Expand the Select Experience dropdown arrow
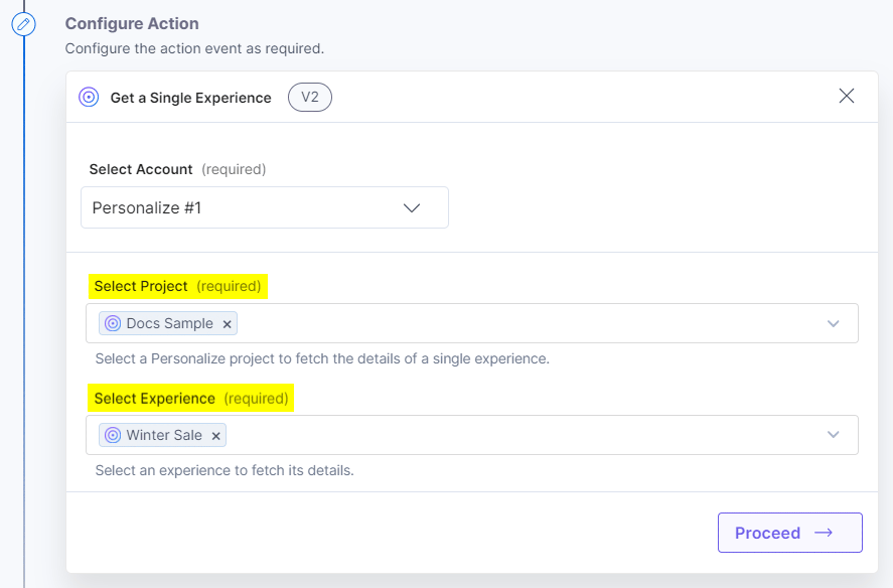Viewport: 893px width, 588px height. pos(833,434)
